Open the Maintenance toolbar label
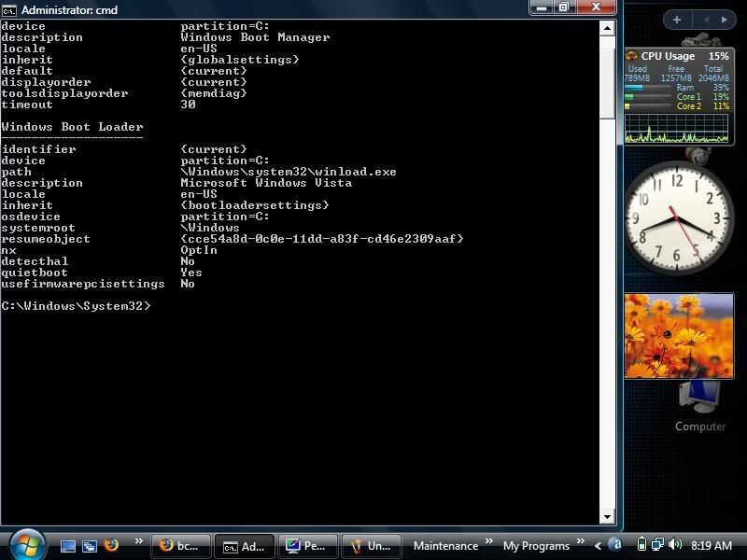This screenshot has height=560, width=747. [x=445, y=546]
